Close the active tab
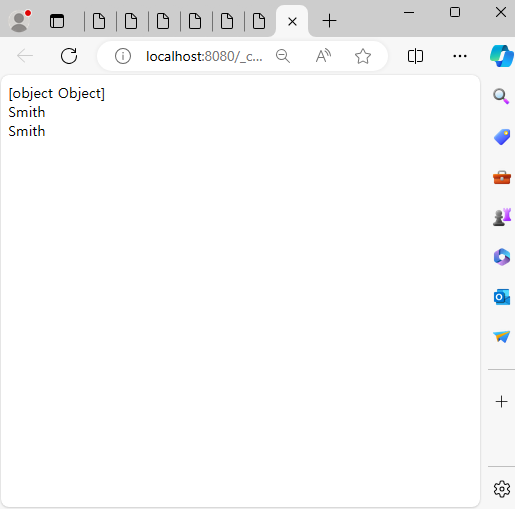Screen dimensions: 515x509 (292, 22)
